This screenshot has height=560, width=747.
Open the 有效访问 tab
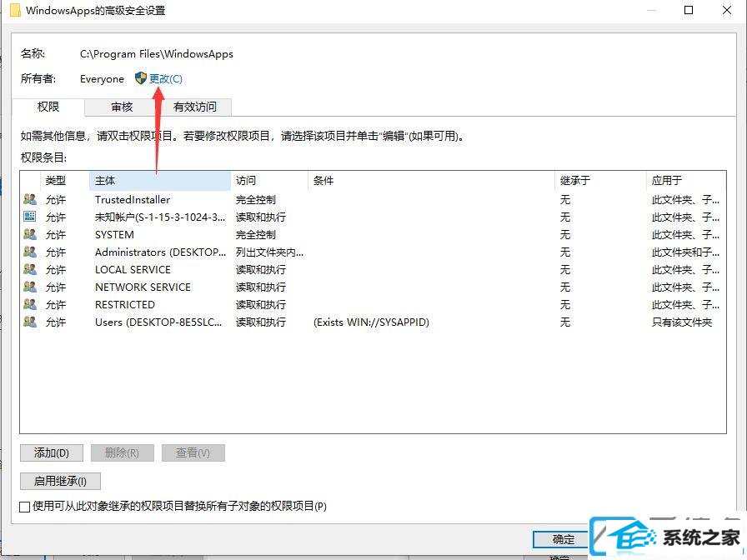point(195,107)
